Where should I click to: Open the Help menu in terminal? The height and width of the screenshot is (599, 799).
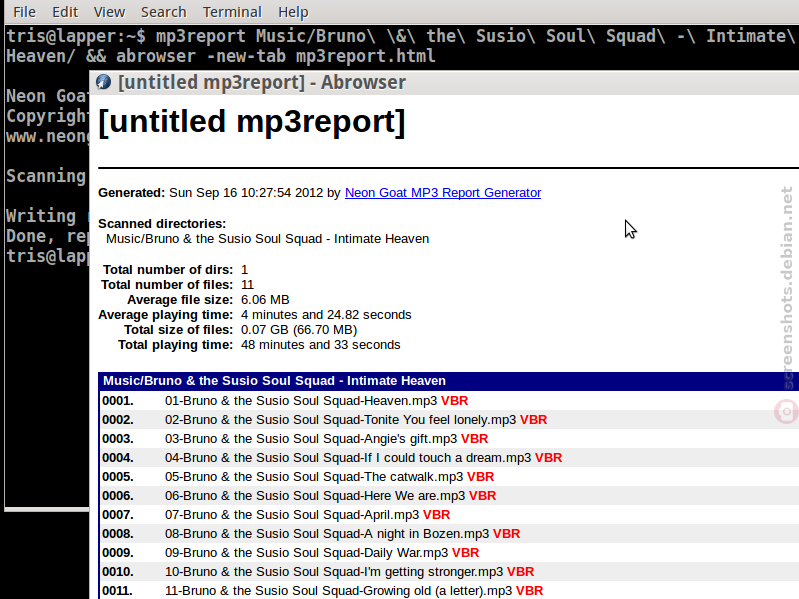(293, 12)
